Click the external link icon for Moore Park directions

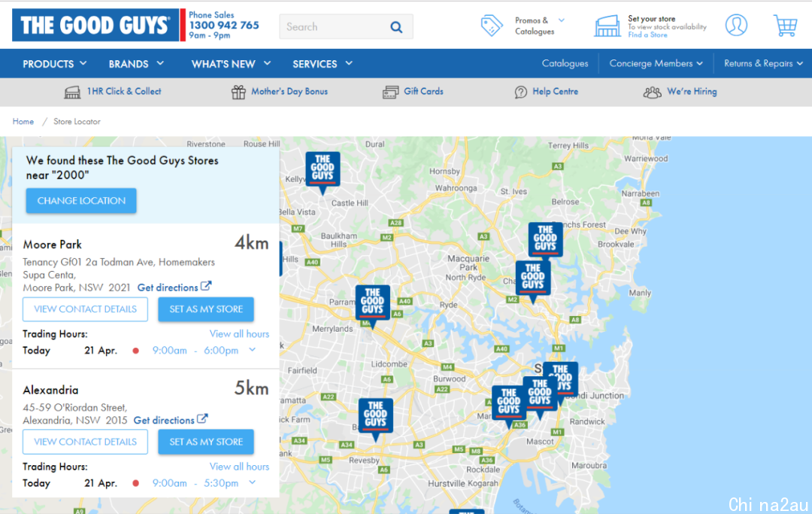(x=205, y=286)
